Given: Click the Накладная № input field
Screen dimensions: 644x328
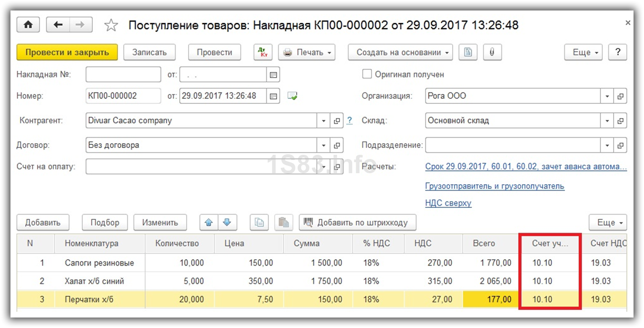Looking at the screenshot, I should pyautogui.click(x=123, y=75).
